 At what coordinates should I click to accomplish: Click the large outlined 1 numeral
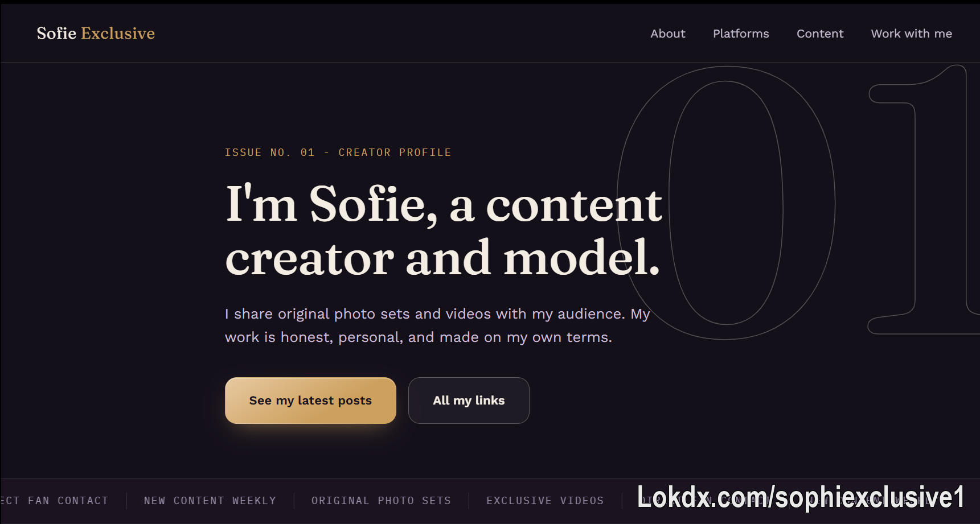924,199
